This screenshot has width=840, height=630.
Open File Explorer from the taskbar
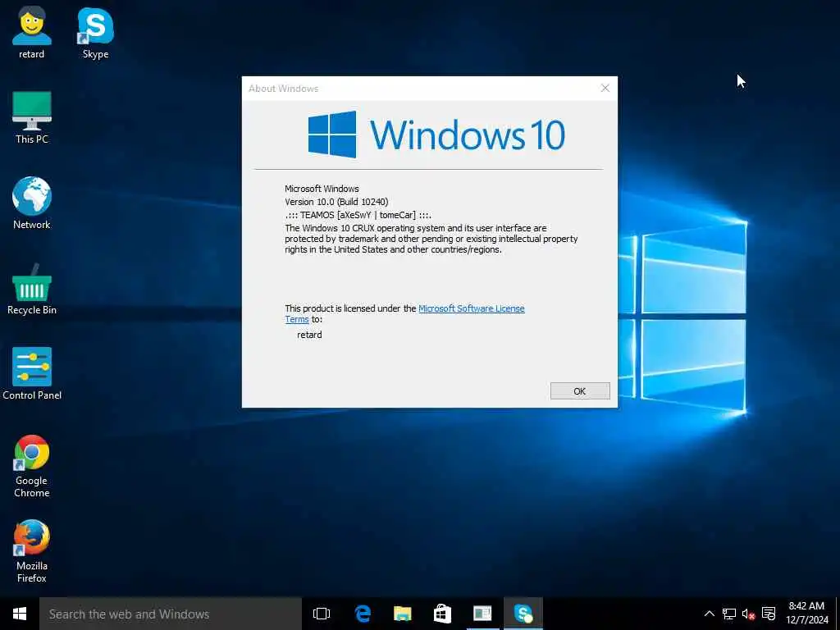[402, 614]
